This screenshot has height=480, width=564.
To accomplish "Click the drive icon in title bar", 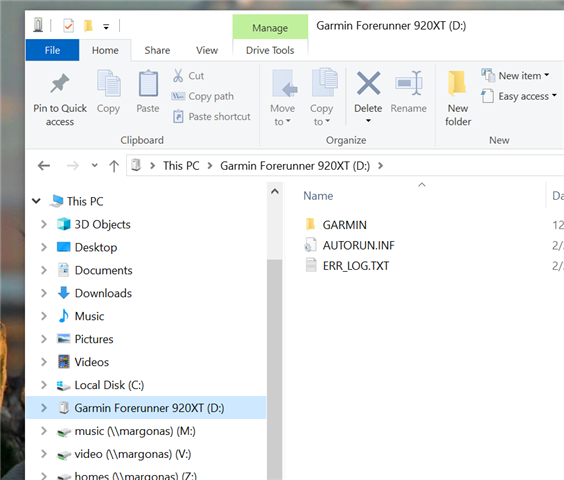I will coord(38,25).
